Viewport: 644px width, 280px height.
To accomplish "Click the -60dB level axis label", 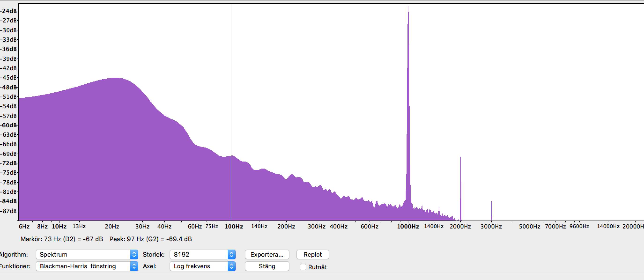I will [x=8, y=125].
